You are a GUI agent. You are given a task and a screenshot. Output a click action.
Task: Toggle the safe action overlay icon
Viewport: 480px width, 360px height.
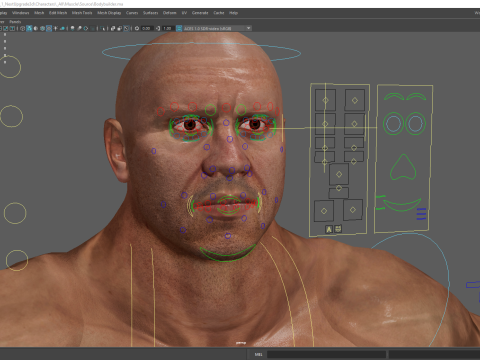tap(6, 28)
